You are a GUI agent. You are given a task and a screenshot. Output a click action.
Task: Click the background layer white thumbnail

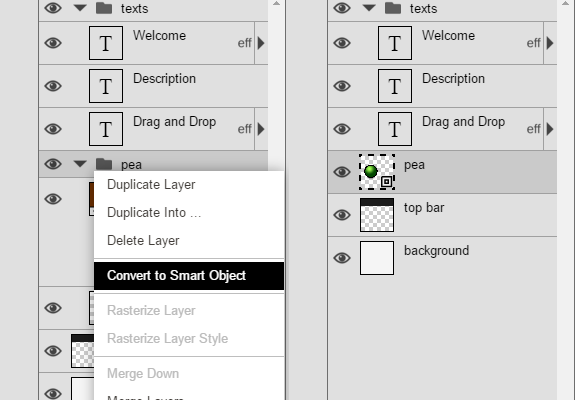(x=377, y=258)
